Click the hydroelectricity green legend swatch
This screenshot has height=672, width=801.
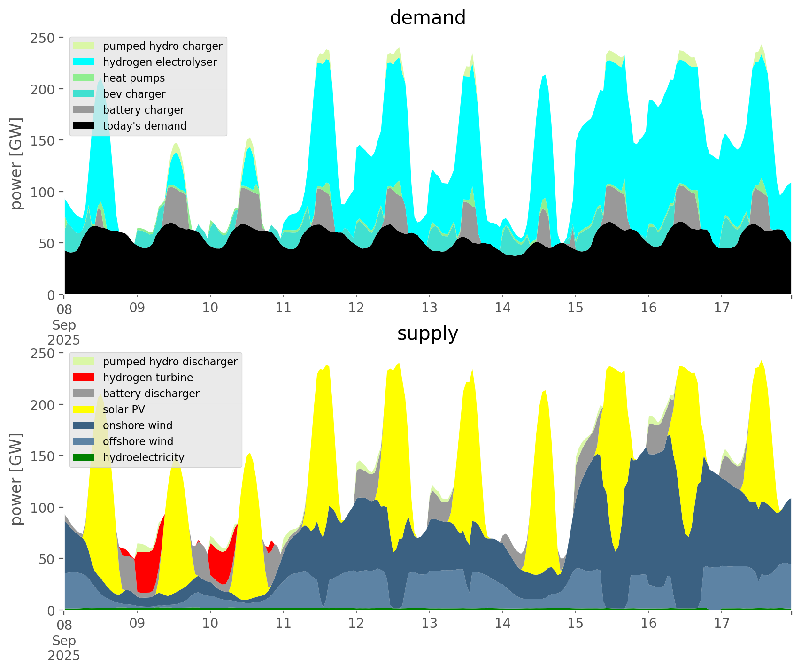pos(85,457)
